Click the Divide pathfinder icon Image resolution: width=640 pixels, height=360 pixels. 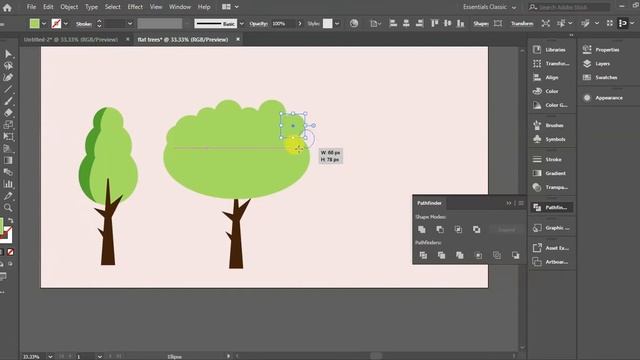point(423,255)
